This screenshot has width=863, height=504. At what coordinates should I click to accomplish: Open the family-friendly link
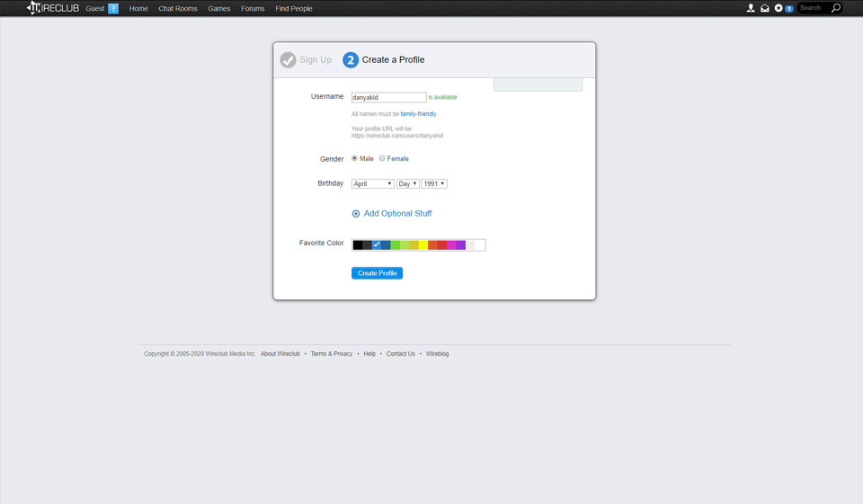(x=418, y=114)
